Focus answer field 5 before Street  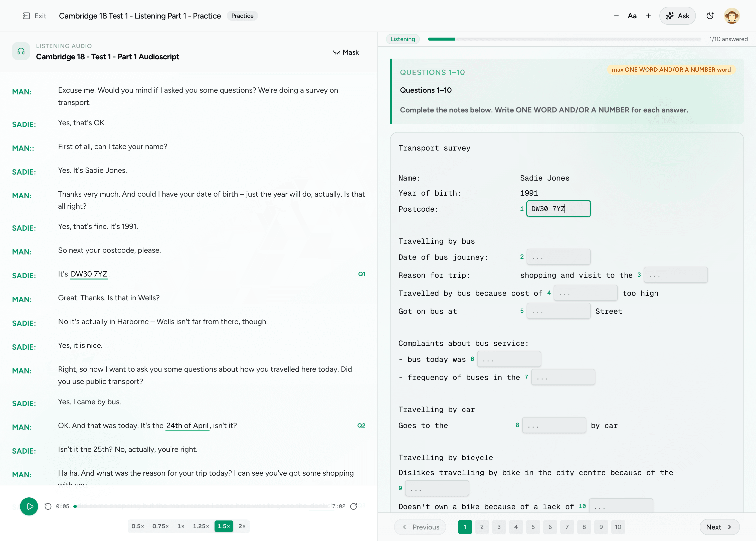558,311
